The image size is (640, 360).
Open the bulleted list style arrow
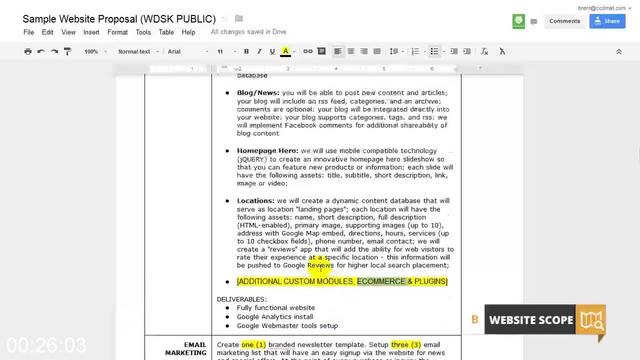444,52
